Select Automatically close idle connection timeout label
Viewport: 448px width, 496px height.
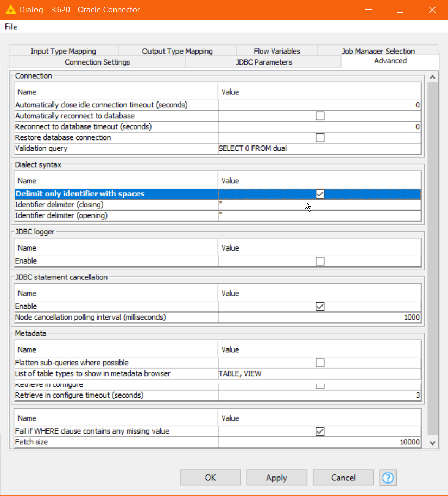click(102, 105)
